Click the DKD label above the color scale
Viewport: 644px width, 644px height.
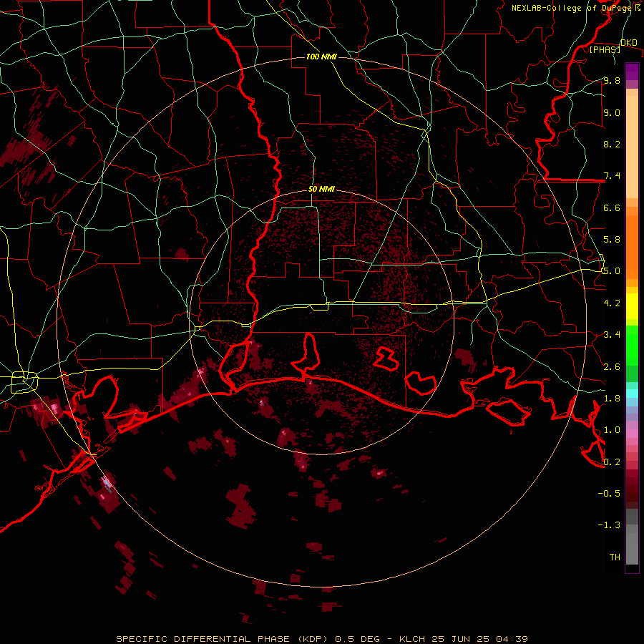click(x=629, y=42)
